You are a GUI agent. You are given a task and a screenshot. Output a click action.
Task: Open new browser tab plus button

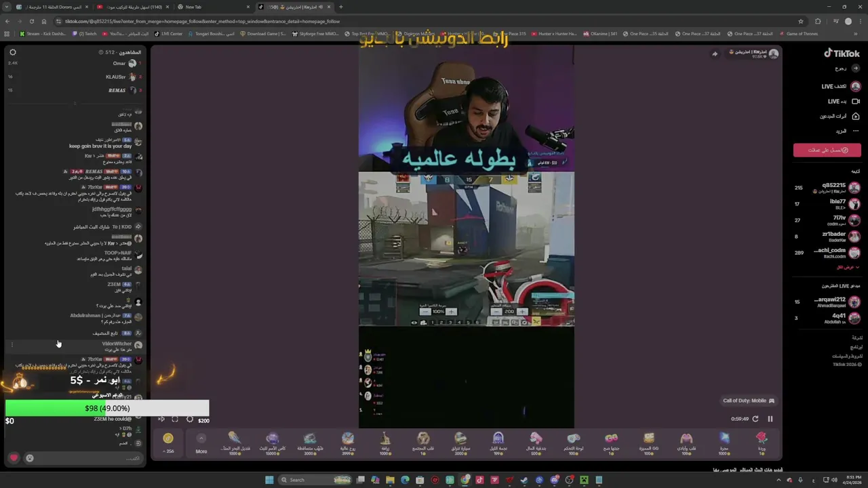click(340, 7)
